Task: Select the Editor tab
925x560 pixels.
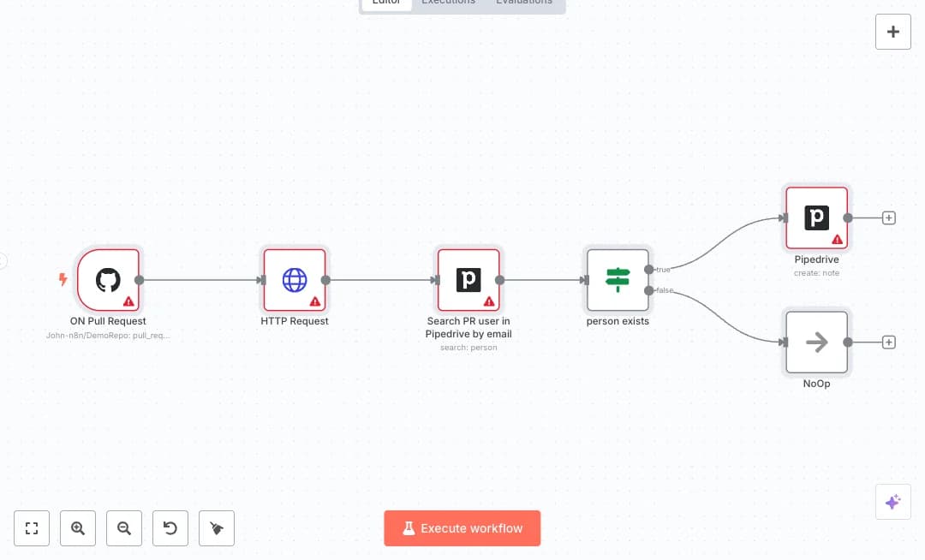Action: click(386, 3)
